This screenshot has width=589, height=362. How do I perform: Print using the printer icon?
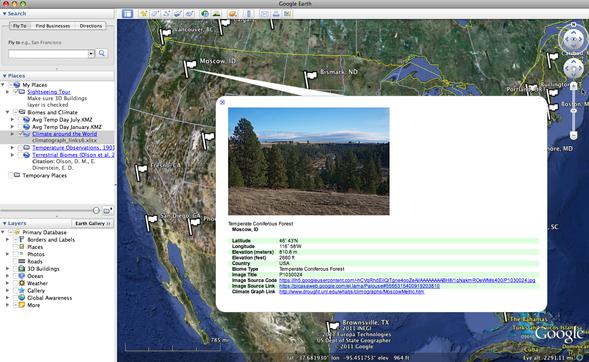coord(276,14)
